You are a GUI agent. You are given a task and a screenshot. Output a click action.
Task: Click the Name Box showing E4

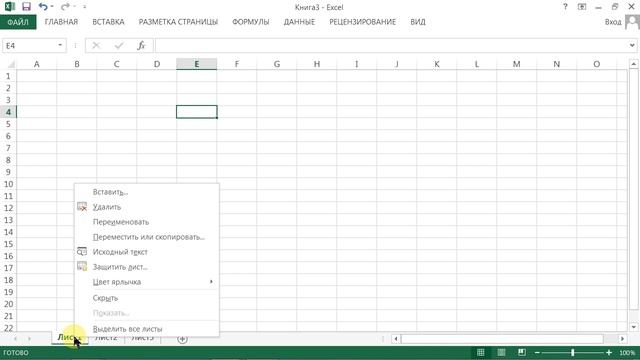point(29,46)
